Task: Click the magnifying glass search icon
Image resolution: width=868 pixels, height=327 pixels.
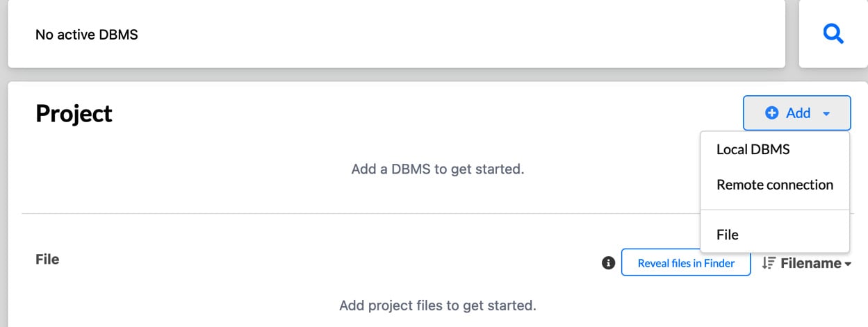Action: (833, 33)
